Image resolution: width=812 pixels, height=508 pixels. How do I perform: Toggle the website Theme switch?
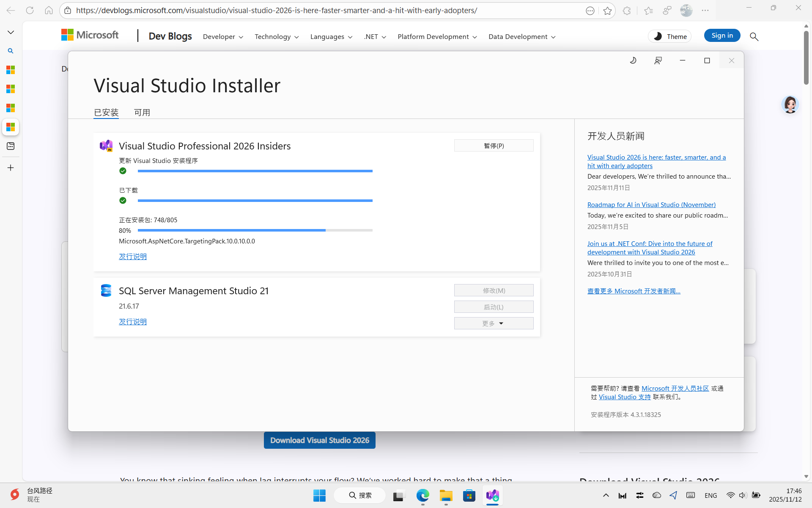tap(669, 36)
